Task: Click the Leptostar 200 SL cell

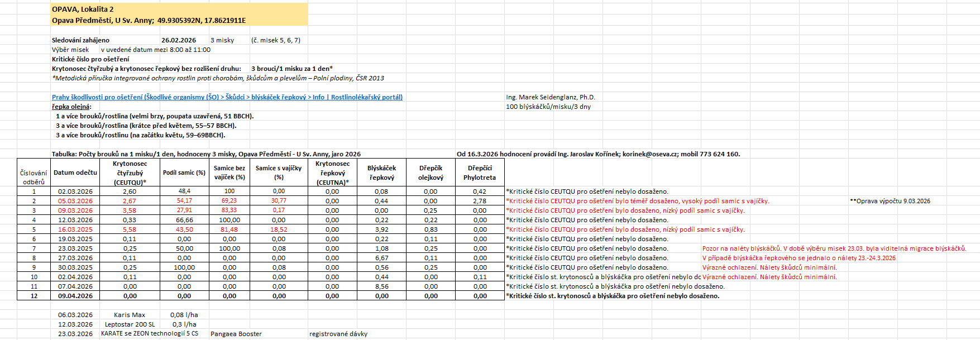Action: (x=130, y=324)
